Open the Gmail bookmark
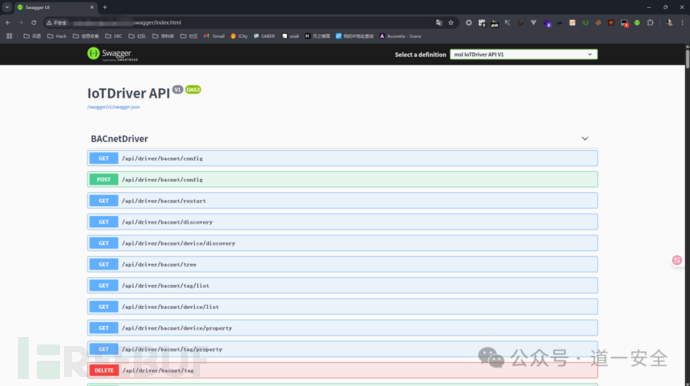Screen dimensions: 690x386 click(x=214, y=36)
